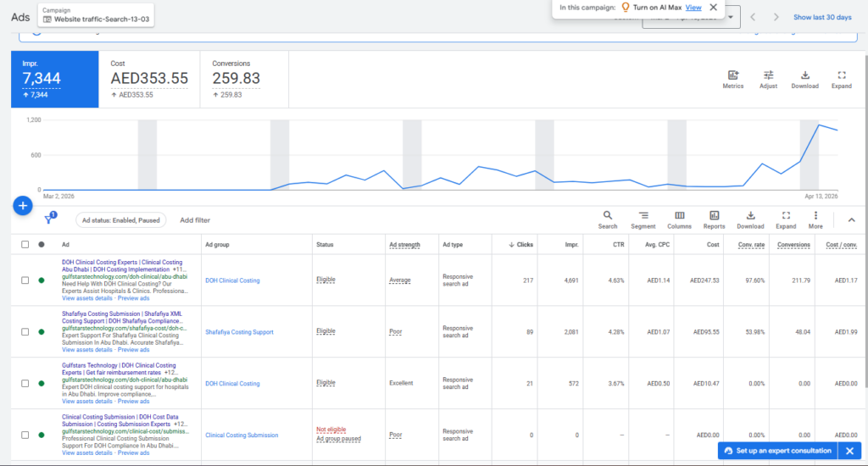Viewport: 868px width, 466px height.
Task: Open the Conversions metric card selector
Action: coord(244,79)
